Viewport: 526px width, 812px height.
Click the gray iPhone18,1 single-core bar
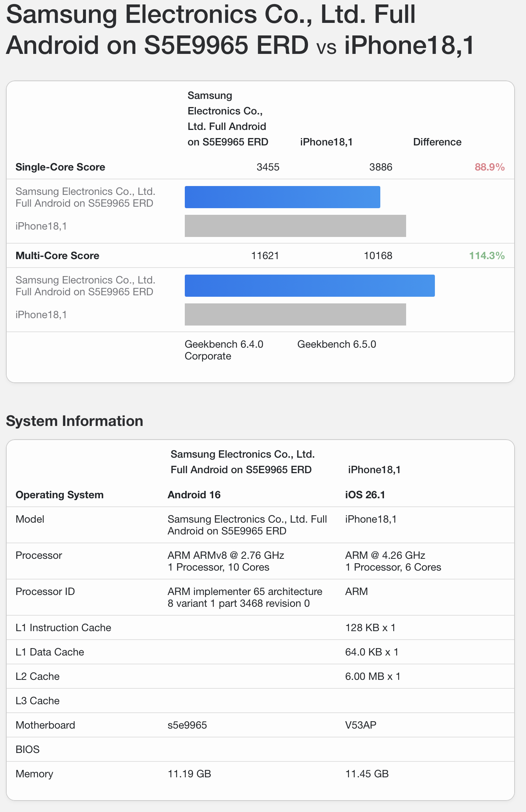tap(295, 226)
